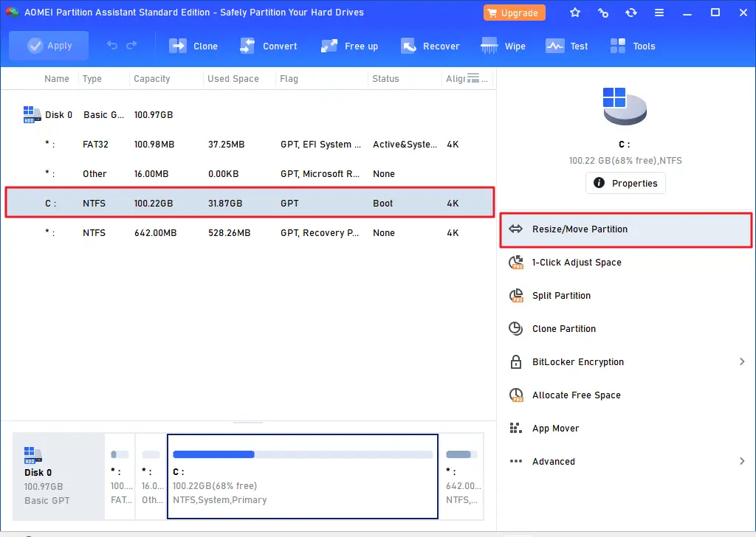Viewport: 756px width, 537px height.
Task: Select the C: NTFS partition row
Action: point(250,203)
